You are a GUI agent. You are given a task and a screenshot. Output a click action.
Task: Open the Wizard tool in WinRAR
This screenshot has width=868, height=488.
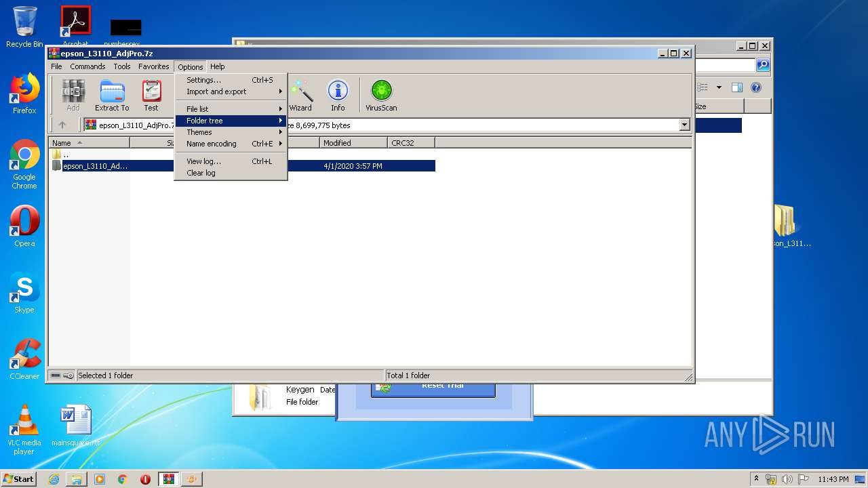click(300, 95)
